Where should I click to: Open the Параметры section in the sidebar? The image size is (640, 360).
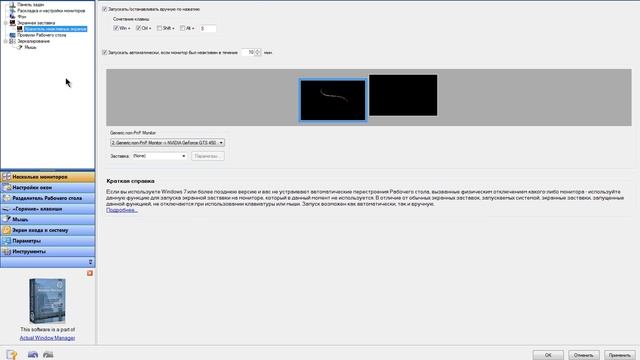point(48,241)
